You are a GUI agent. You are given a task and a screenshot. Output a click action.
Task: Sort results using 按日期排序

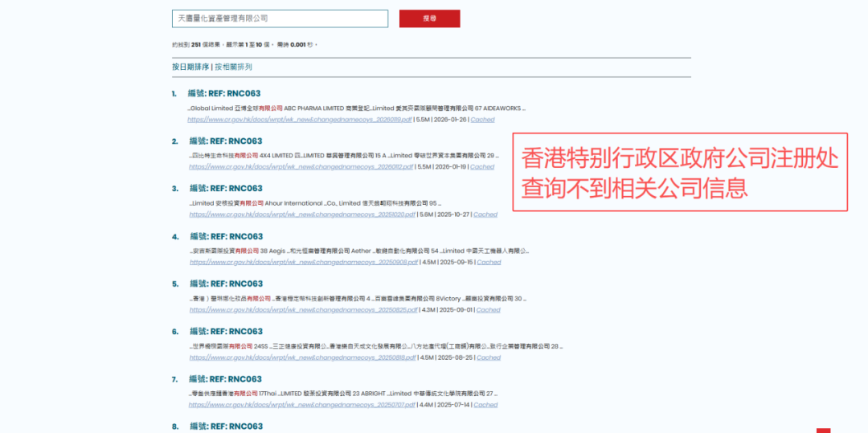coord(190,67)
